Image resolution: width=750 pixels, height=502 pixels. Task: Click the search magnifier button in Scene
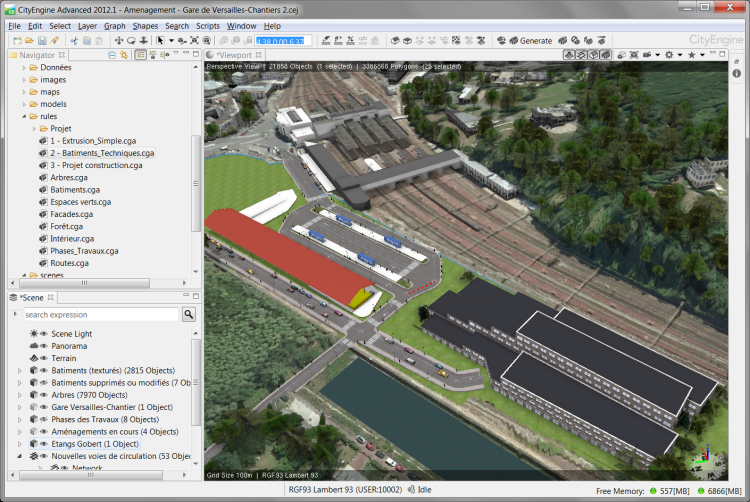click(x=188, y=314)
